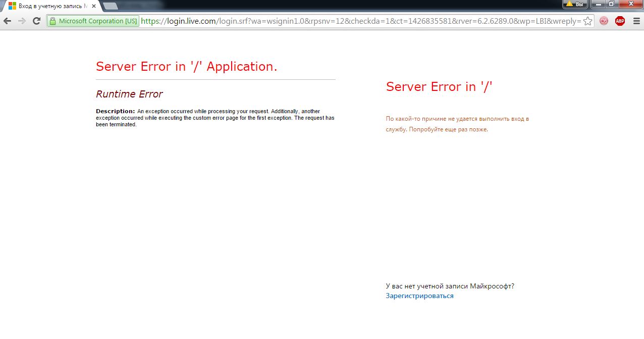The width and height of the screenshot is (644, 339).
Task: Focus the address bar URL field
Action: click(353, 21)
